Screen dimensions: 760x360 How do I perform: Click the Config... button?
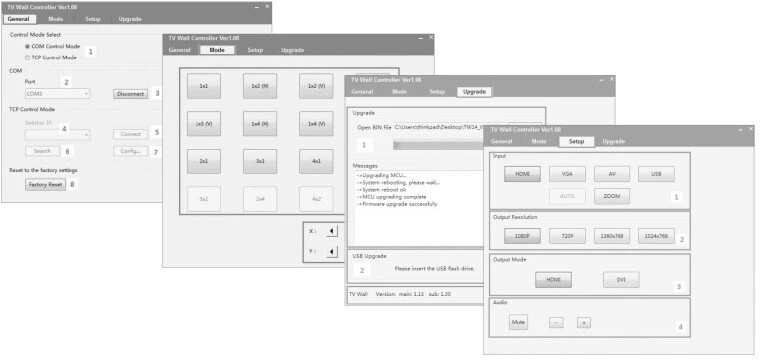(130, 151)
